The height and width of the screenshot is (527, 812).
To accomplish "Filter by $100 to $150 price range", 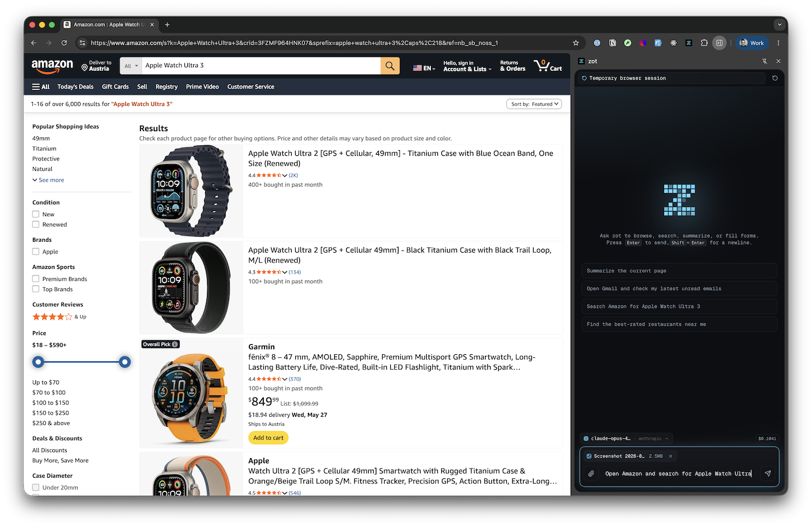I will point(50,403).
